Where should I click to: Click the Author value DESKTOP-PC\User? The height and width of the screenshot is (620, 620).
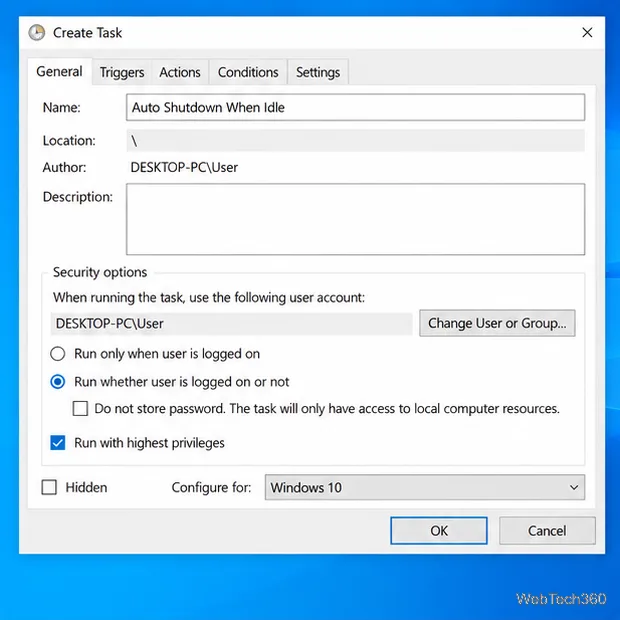click(184, 167)
